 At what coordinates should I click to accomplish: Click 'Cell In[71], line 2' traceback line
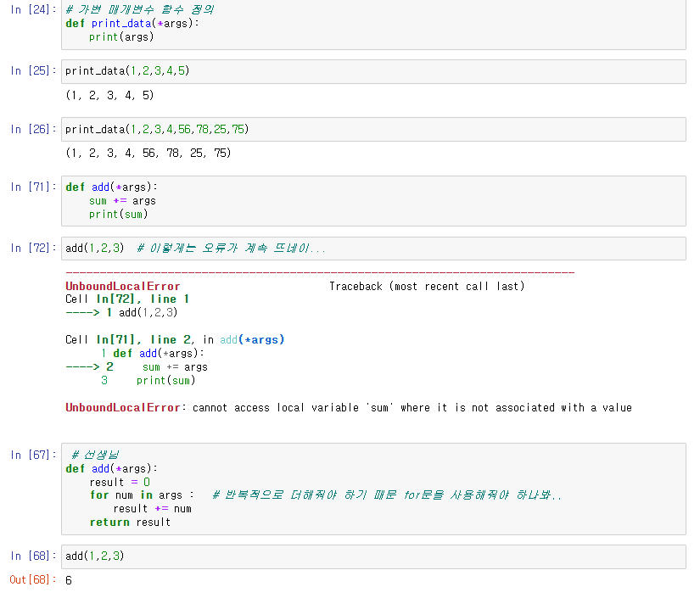(130, 339)
